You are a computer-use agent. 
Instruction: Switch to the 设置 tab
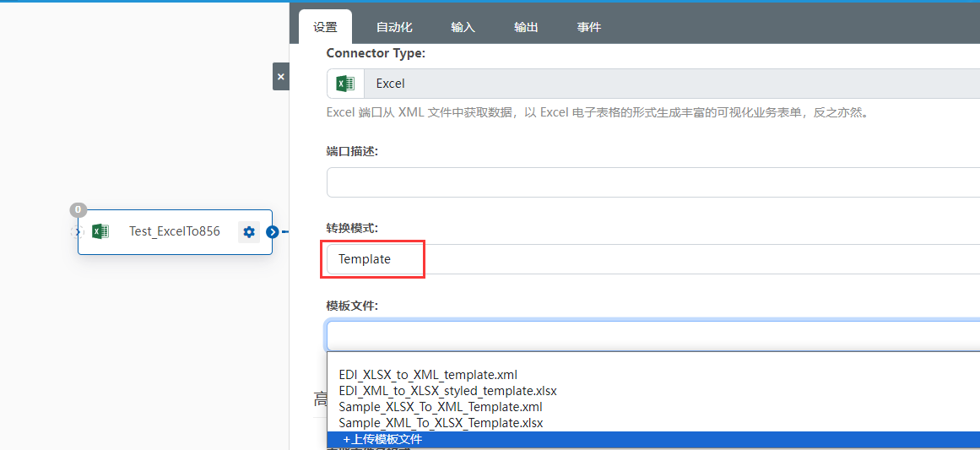tap(325, 27)
